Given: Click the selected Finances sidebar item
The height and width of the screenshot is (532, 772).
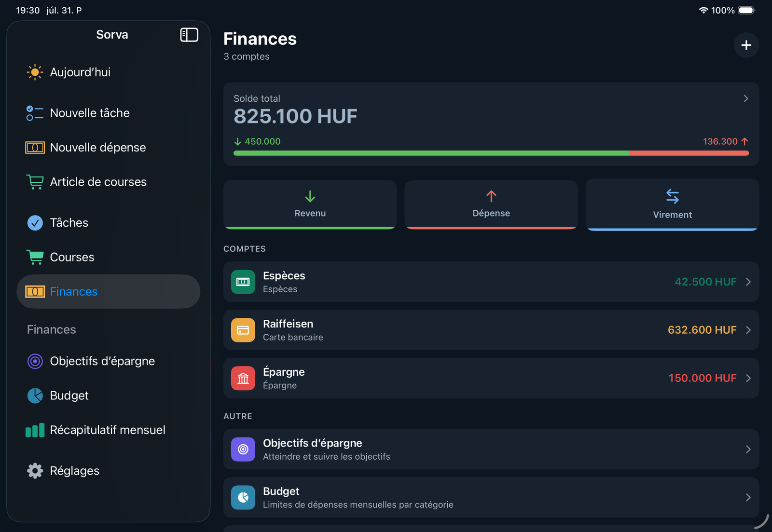Looking at the screenshot, I should click(x=108, y=292).
